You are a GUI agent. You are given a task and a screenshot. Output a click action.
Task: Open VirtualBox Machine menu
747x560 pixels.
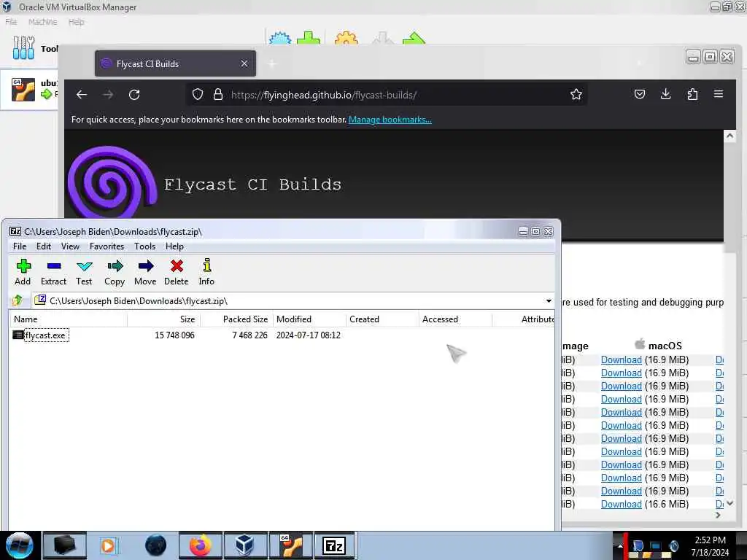(x=42, y=22)
